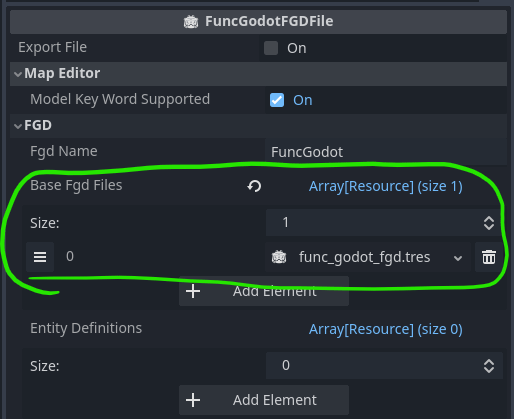The width and height of the screenshot is (514, 419).
Task: Click the Export File label
Action: 52,47
